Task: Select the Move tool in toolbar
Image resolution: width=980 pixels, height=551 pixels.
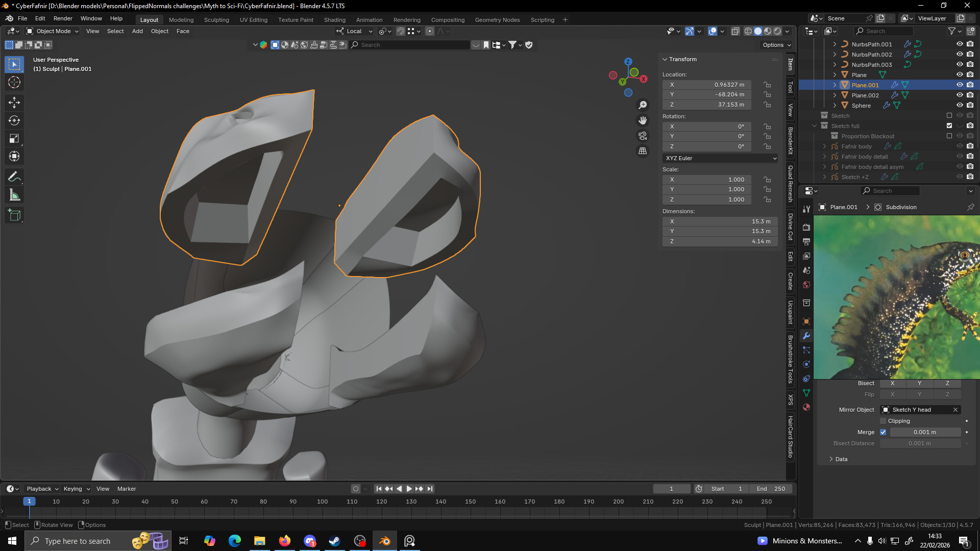Action: click(x=14, y=103)
